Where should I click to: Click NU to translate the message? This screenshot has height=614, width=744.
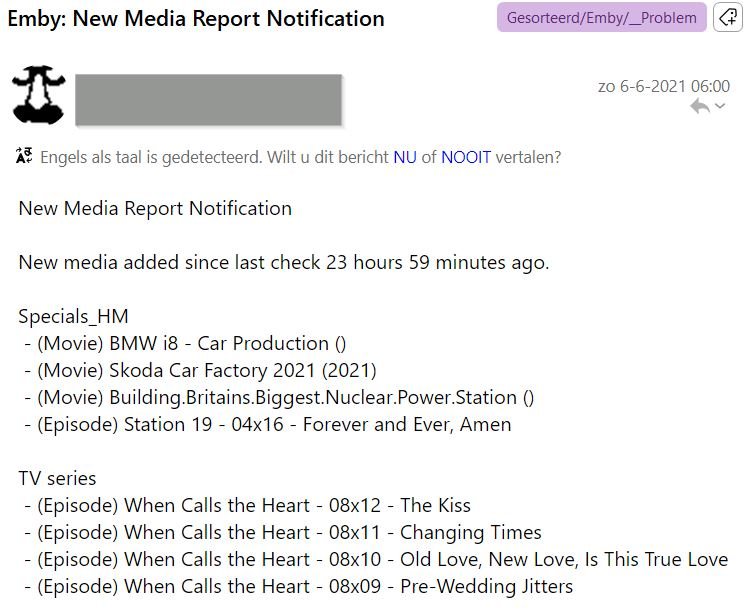point(404,157)
